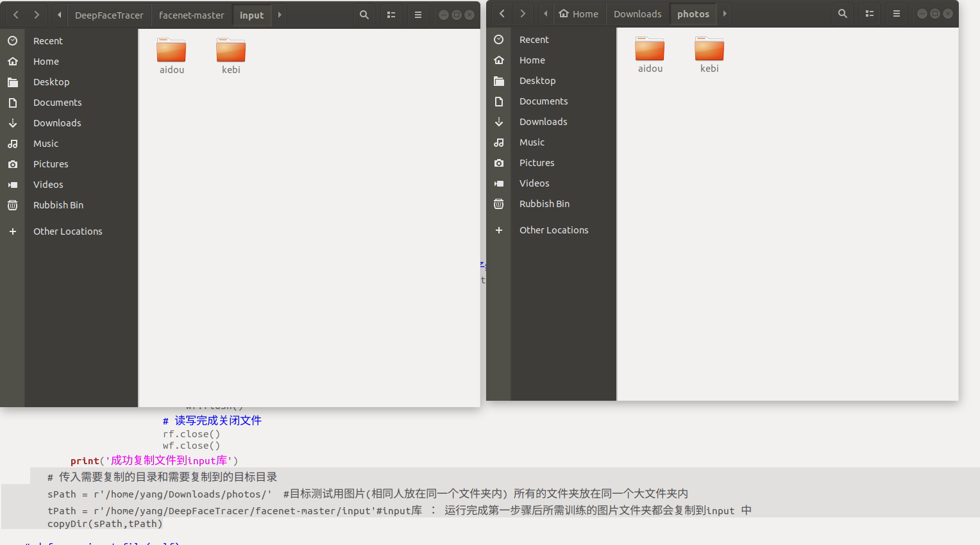Click the tPath line in code

pos(399,510)
